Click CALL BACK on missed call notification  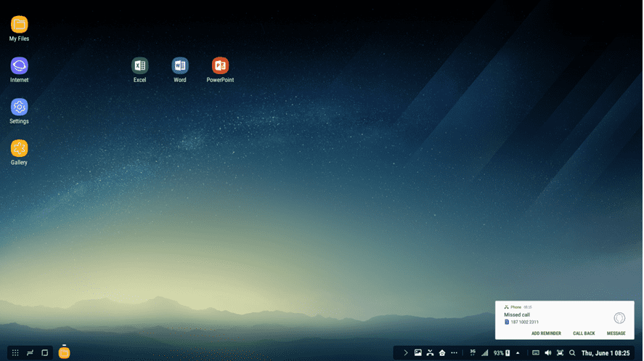click(x=584, y=333)
